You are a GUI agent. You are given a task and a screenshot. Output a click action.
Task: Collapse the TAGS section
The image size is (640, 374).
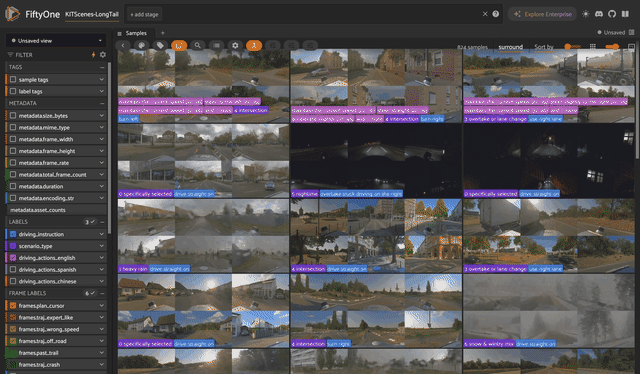click(x=102, y=67)
